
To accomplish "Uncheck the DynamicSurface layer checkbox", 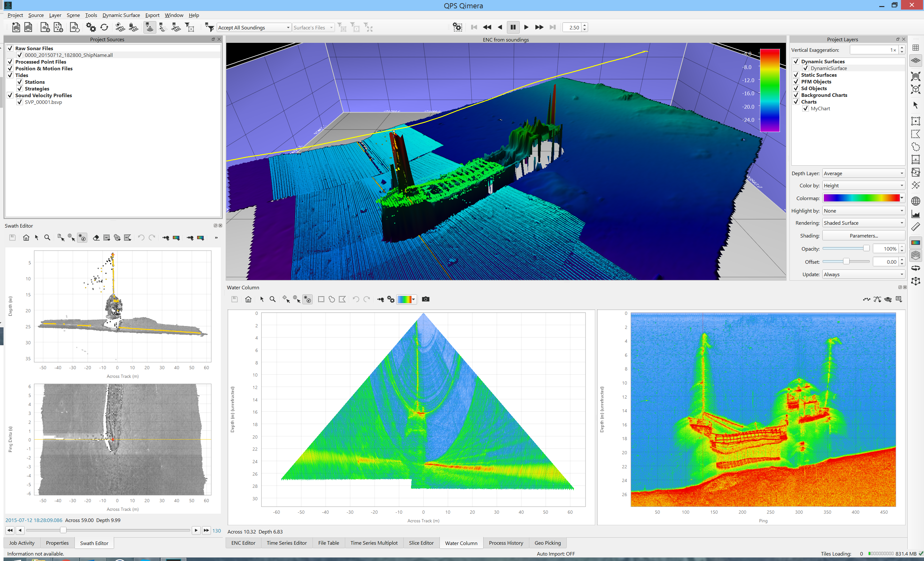I will (805, 68).
